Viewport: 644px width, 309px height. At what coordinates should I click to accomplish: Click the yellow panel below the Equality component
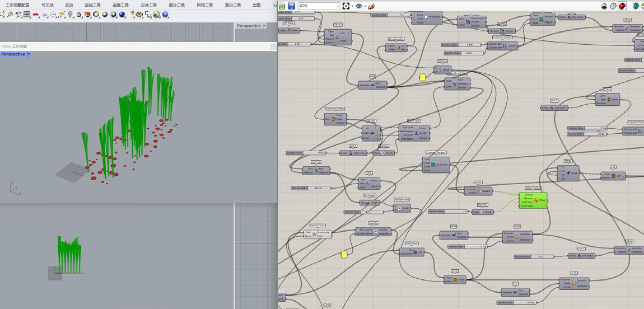click(344, 255)
